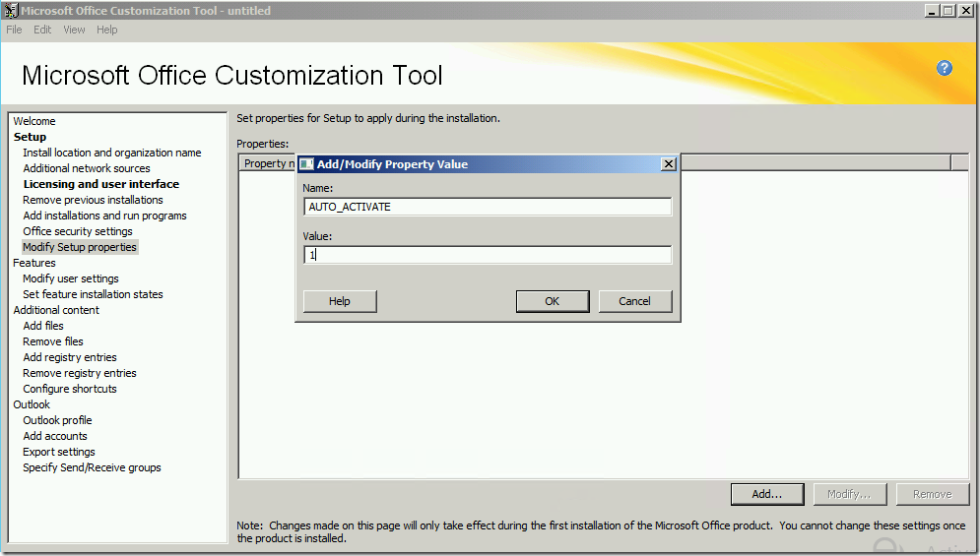Open Add registry entries

pyautogui.click(x=69, y=357)
